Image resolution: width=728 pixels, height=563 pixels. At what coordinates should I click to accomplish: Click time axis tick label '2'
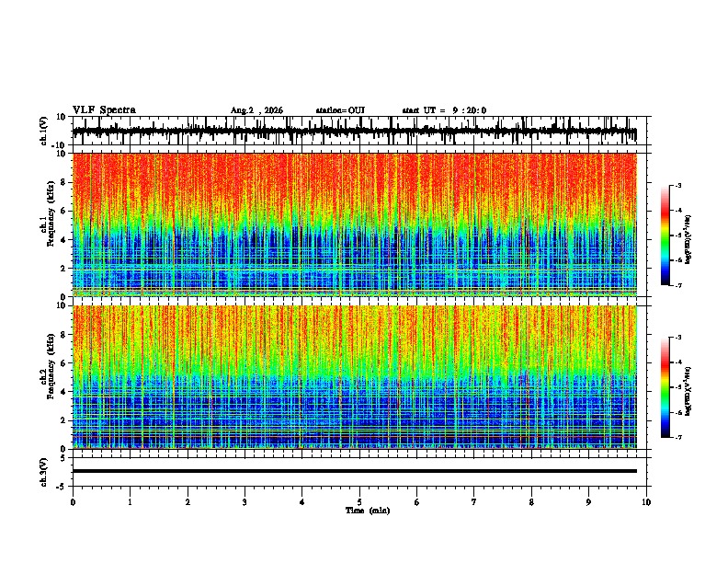point(188,502)
